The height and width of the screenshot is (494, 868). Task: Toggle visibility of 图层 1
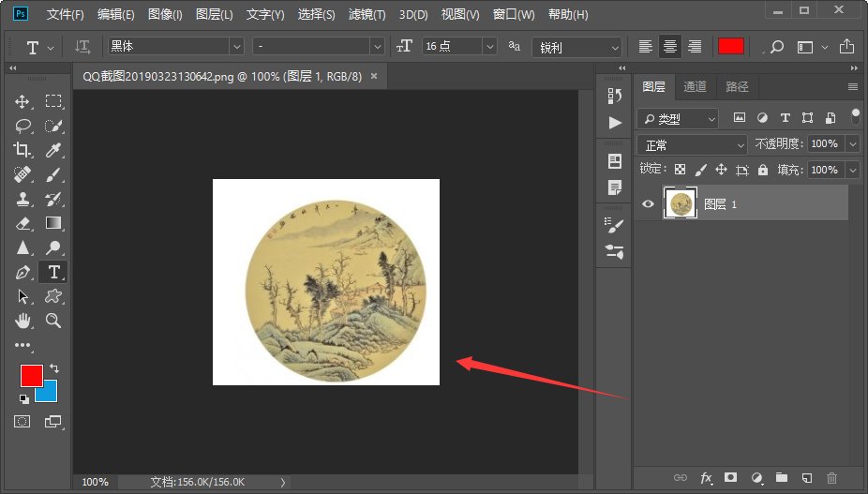pos(648,203)
